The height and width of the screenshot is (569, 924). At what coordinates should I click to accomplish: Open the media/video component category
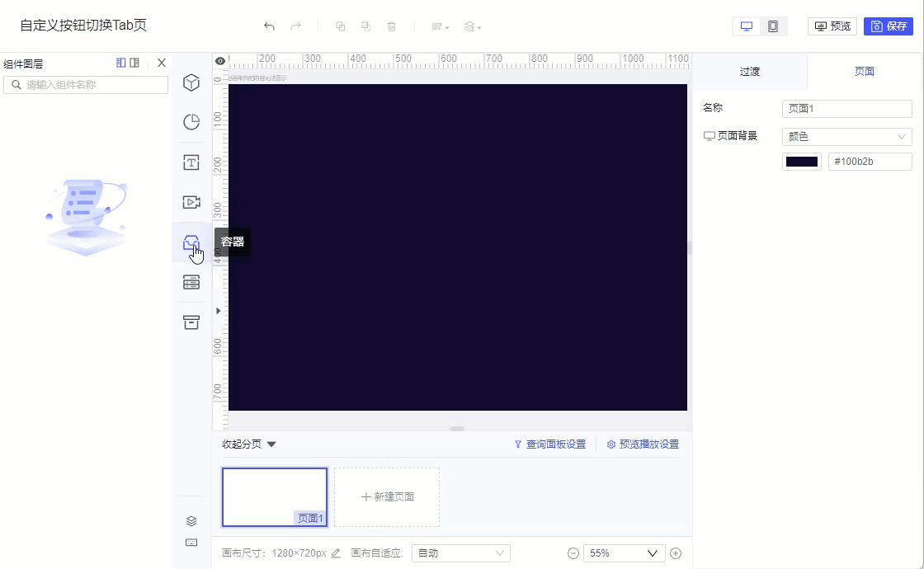click(191, 201)
